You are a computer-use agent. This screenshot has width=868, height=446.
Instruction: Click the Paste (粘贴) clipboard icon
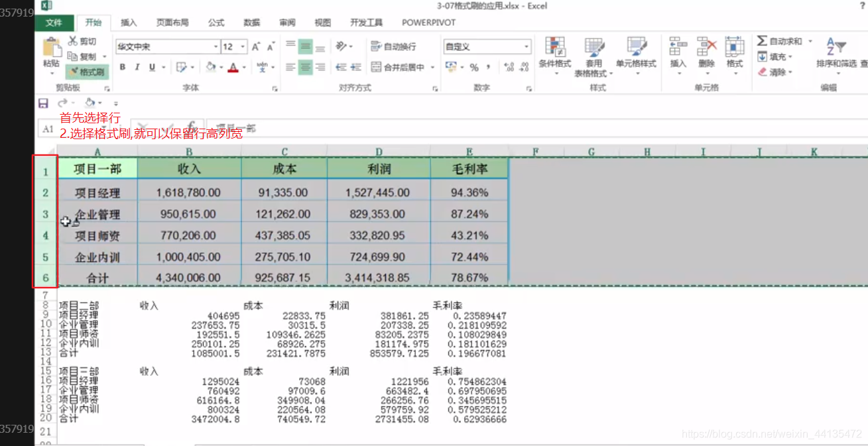point(51,47)
